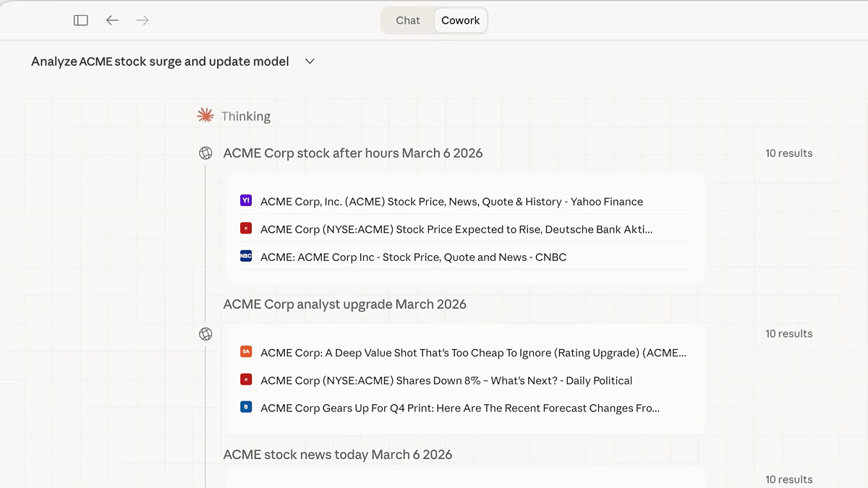The width and height of the screenshot is (868, 488).
Task: Click the blue Benzinga B favicon
Action: tap(246, 407)
